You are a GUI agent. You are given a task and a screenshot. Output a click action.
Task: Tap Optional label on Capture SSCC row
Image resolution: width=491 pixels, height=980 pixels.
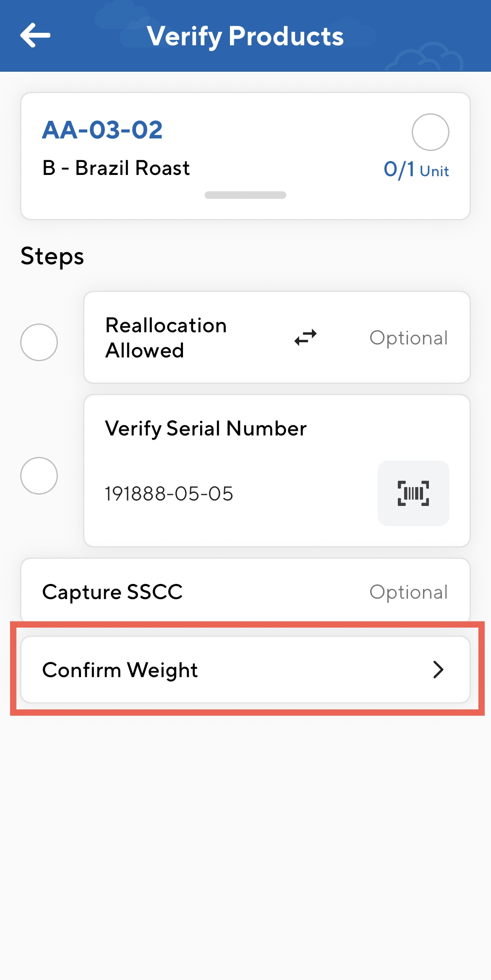coord(409,592)
